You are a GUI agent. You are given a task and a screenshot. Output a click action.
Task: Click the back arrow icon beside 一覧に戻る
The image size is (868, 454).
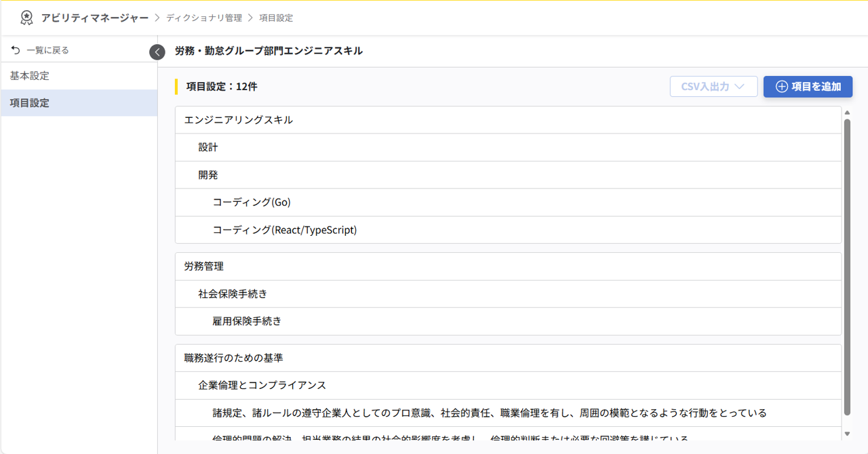click(x=14, y=49)
